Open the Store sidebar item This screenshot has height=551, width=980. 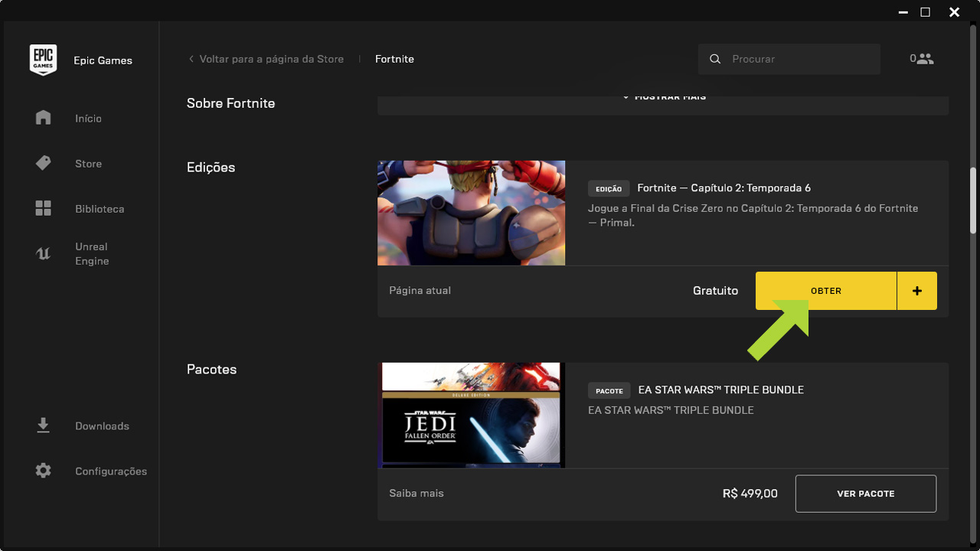point(88,164)
